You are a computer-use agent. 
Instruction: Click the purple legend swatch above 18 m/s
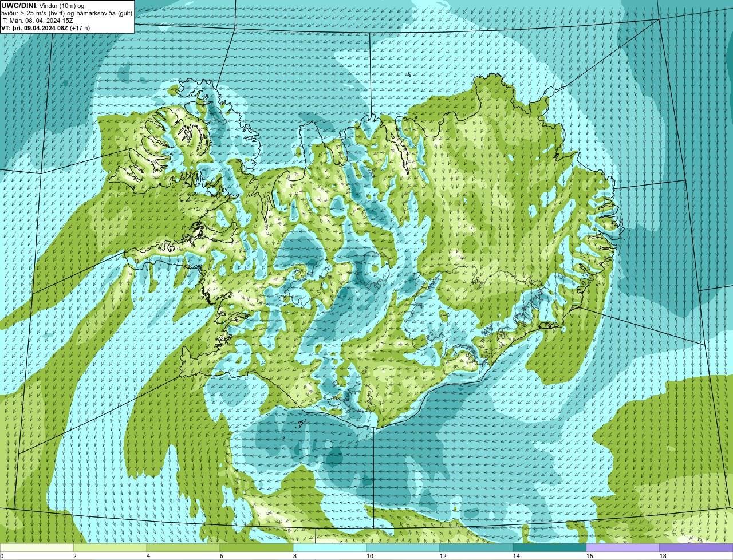point(696,547)
